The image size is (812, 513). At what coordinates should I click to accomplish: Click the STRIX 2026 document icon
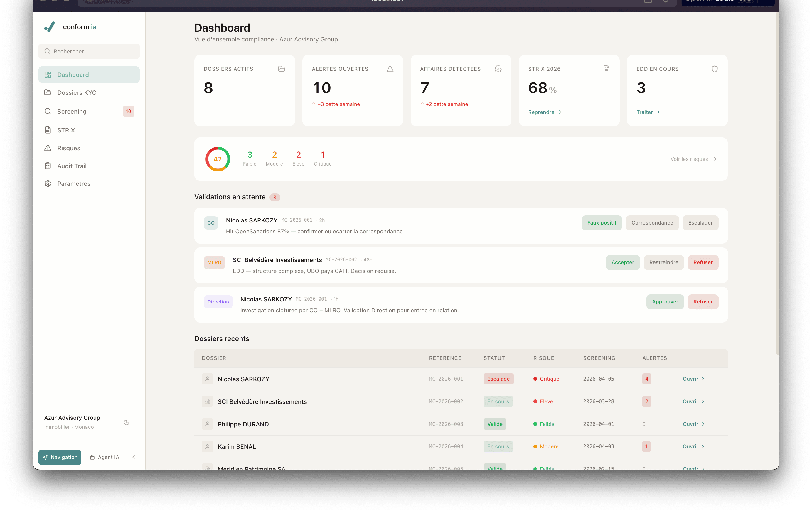[606, 69]
